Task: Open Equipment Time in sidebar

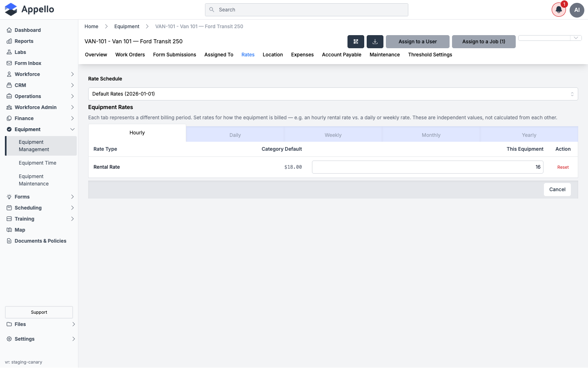Action: 38,163
